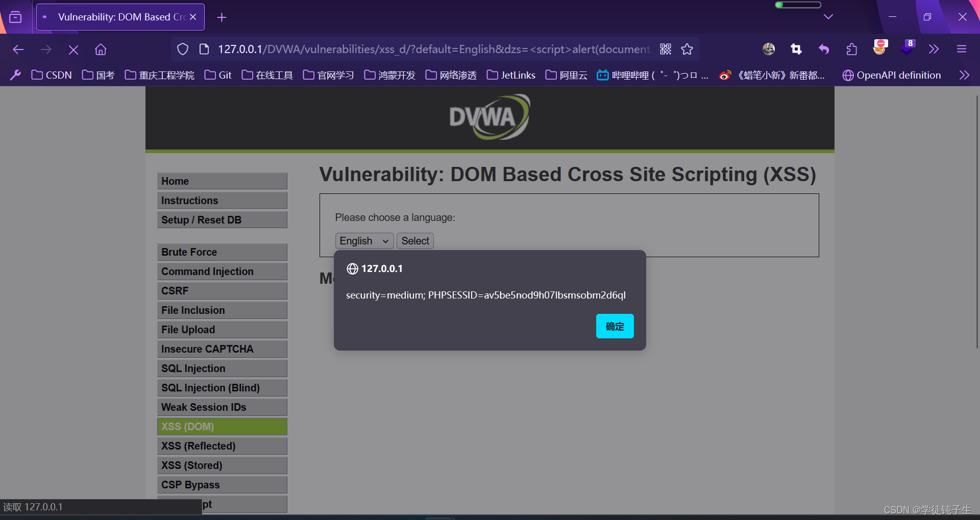Viewport: 980px width, 520px height.
Task: Open the XSS (DOM) page
Action: [x=222, y=427]
